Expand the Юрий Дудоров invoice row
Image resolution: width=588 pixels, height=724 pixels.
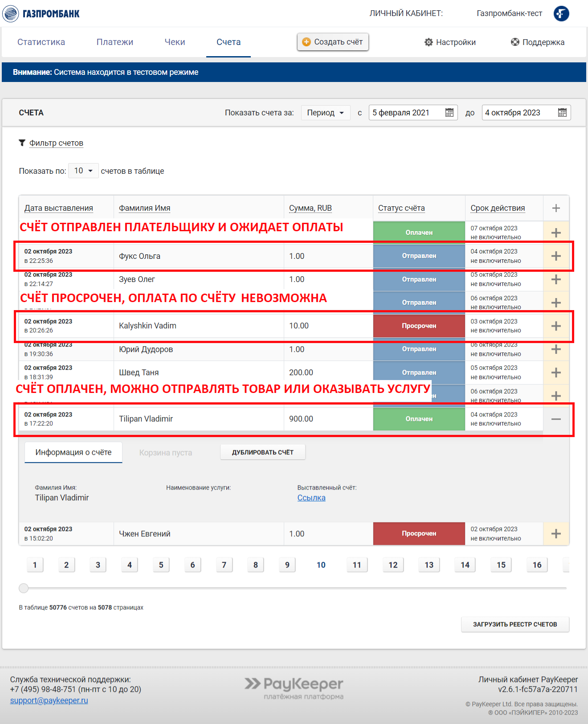tap(556, 349)
